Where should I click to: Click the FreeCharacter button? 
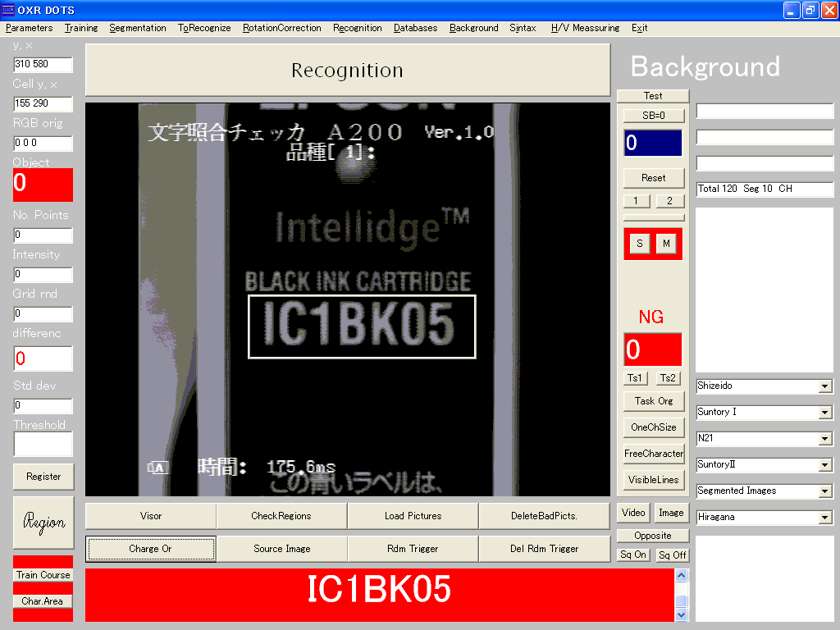pyautogui.click(x=654, y=454)
